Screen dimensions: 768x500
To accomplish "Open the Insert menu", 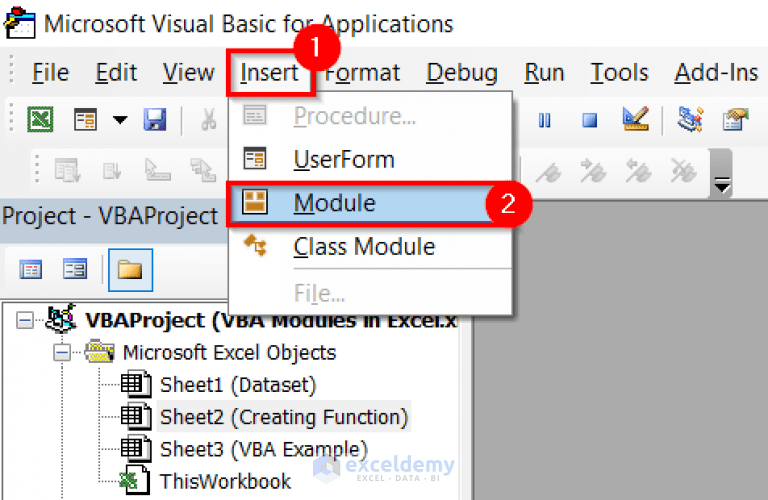I will [269, 73].
